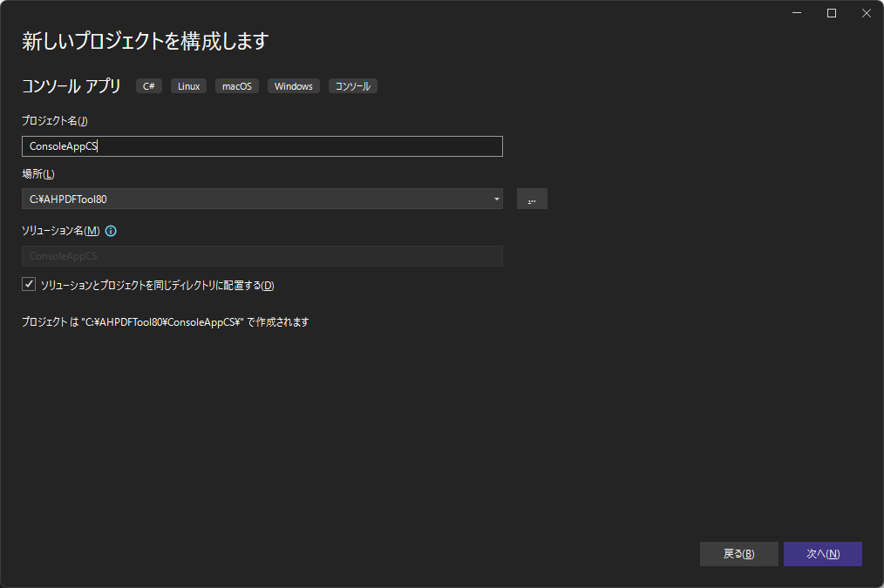Select the Linux platform tag

pos(188,85)
